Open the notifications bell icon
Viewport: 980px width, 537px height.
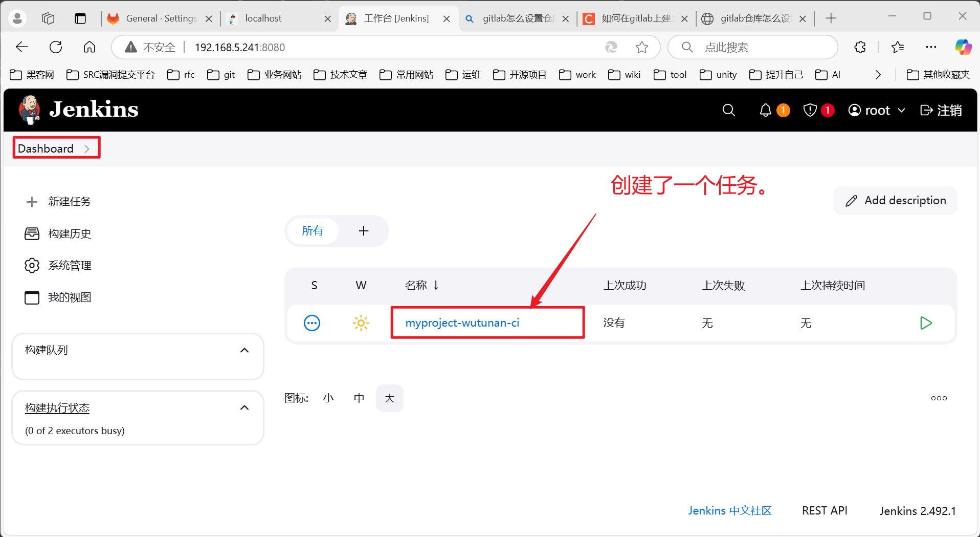[x=765, y=110]
